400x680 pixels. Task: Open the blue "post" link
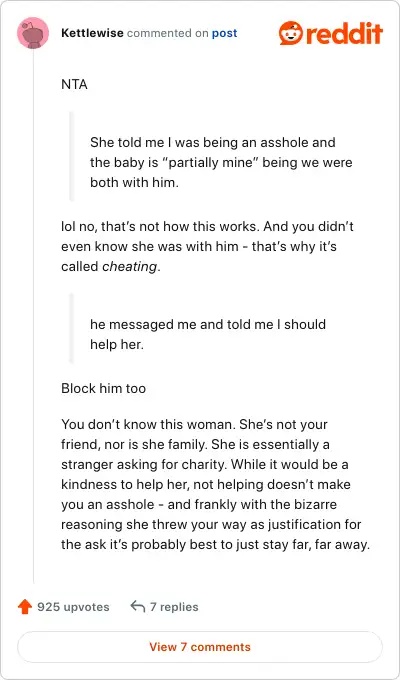(224, 34)
